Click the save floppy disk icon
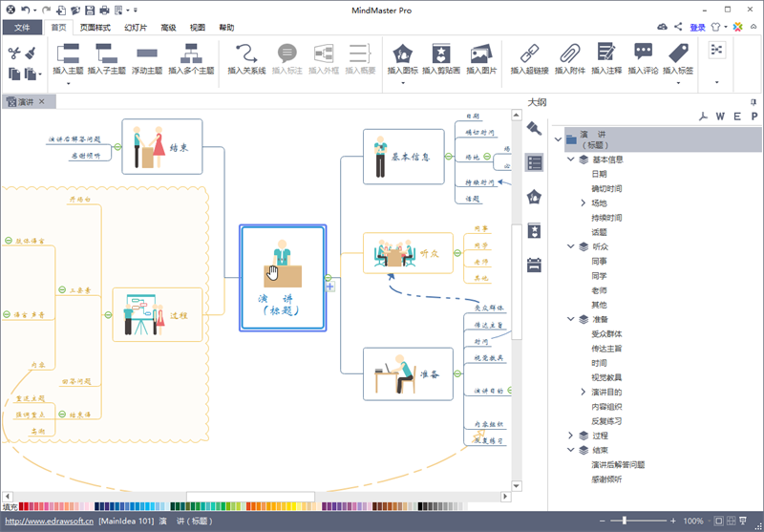This screenshot has width=764, height=532. pyautogui.click(x=89, y=10)
